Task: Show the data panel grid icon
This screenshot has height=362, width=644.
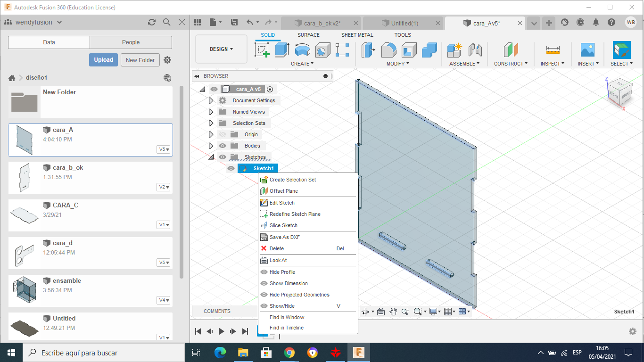Action: click(x=198, y=22)
